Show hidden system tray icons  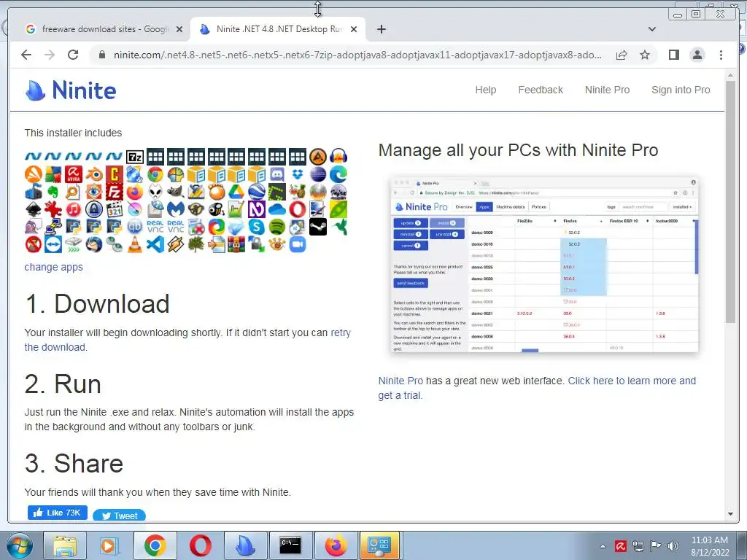click(x=603, y=546)
